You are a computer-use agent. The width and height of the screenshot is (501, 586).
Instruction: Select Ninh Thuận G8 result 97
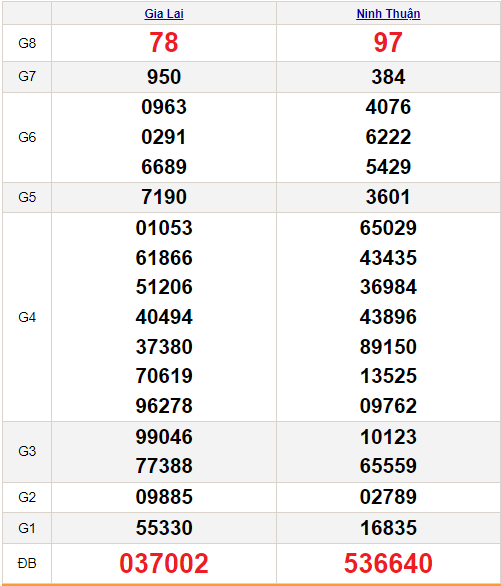point(388,43)
